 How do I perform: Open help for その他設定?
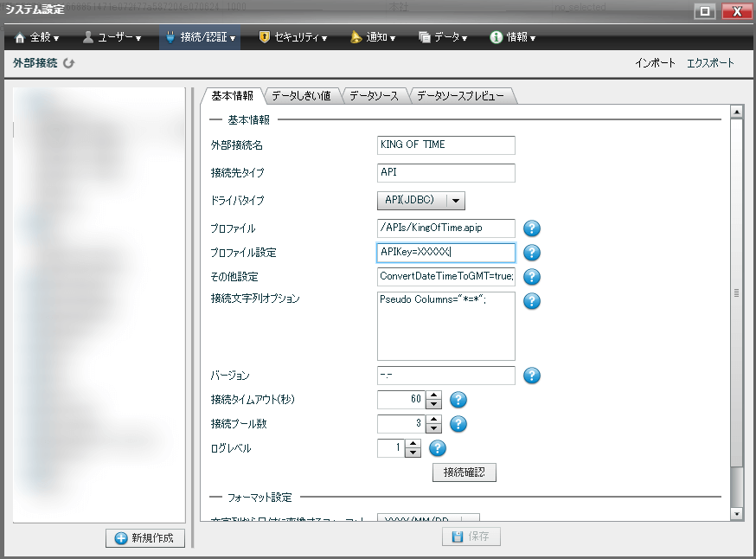click(532, 277)
